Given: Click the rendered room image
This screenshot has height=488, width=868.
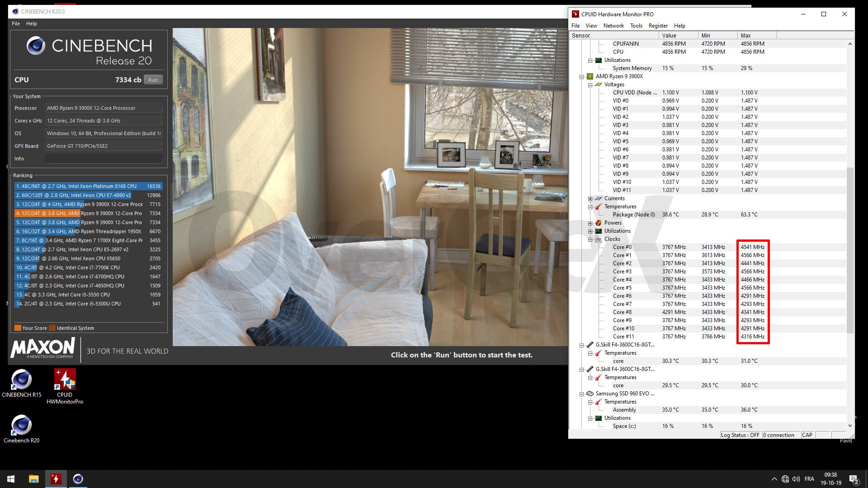Looking at the screenshot, I should 370,187.
